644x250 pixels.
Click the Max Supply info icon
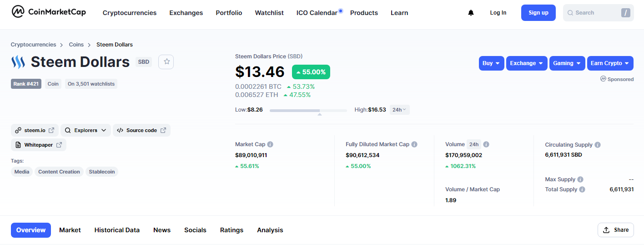point(580,179)
